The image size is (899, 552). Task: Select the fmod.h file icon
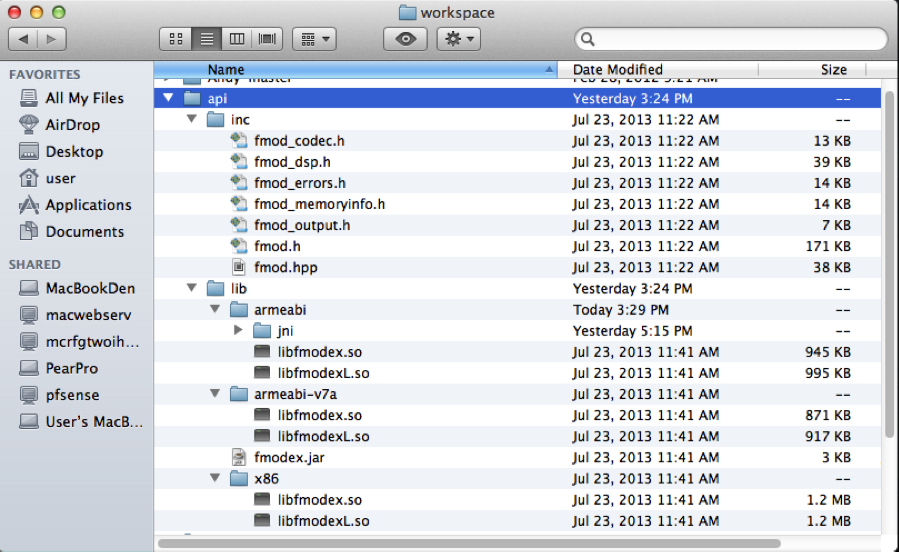(x=239, y=246)
